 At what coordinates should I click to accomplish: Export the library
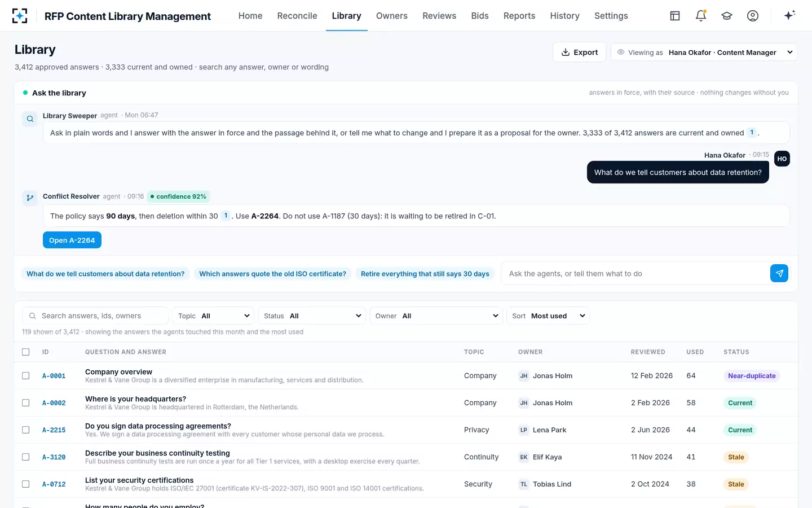(580, 52)
